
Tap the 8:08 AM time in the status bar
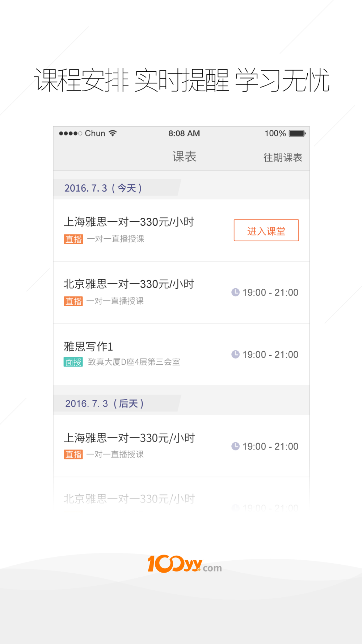(x=184, y=133)
